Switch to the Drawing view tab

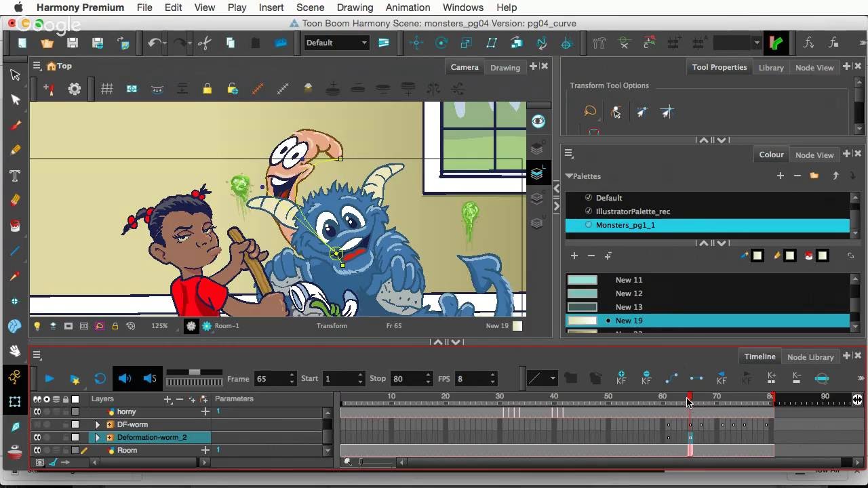tap(505, 67)
